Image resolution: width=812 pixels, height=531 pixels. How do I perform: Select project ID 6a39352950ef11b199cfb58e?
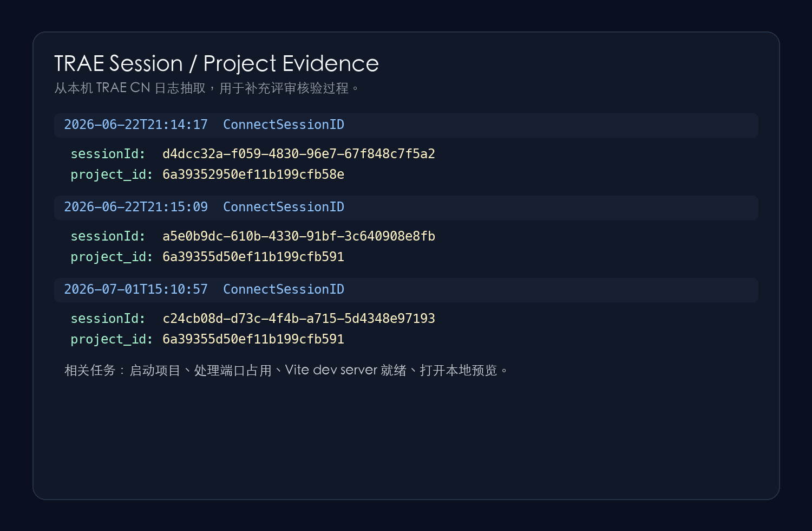[x=253, y=174]
